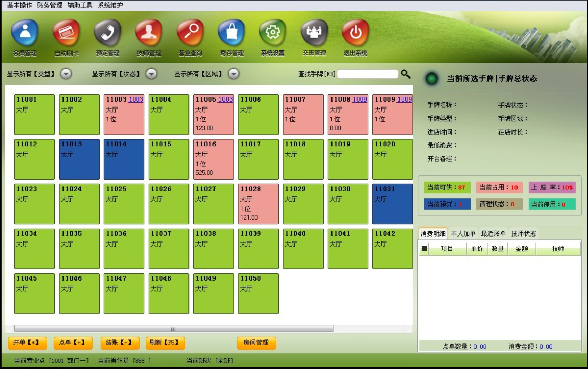Open the 辅助工具 menu

tap(80, 5)
